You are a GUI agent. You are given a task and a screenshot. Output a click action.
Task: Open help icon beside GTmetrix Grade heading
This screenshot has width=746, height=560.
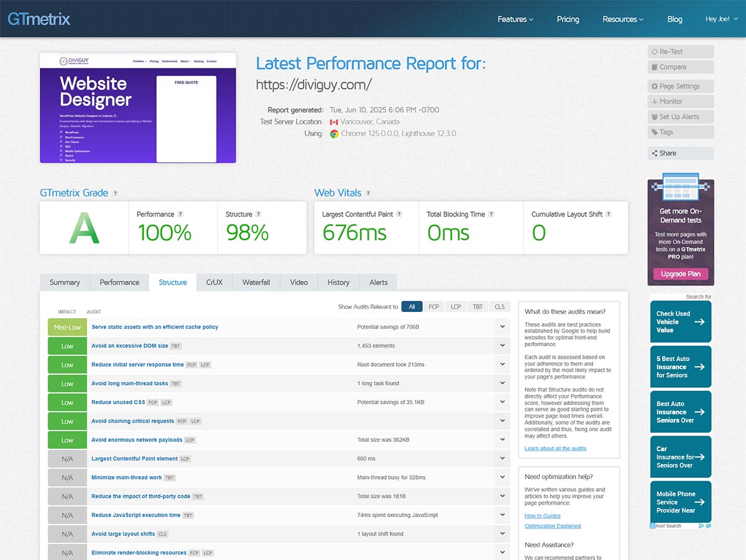coord(116,193)
